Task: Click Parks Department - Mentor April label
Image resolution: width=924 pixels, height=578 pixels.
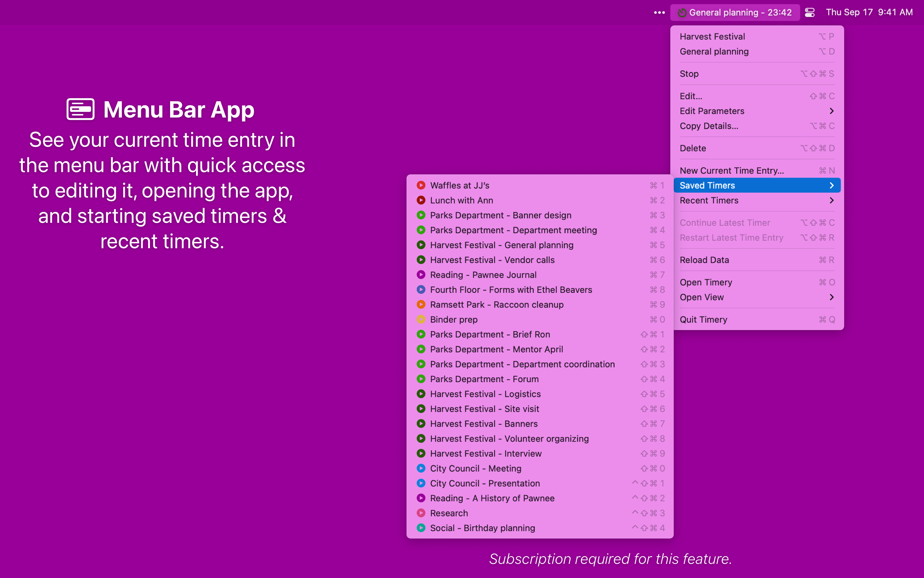Action: [496, 349]
